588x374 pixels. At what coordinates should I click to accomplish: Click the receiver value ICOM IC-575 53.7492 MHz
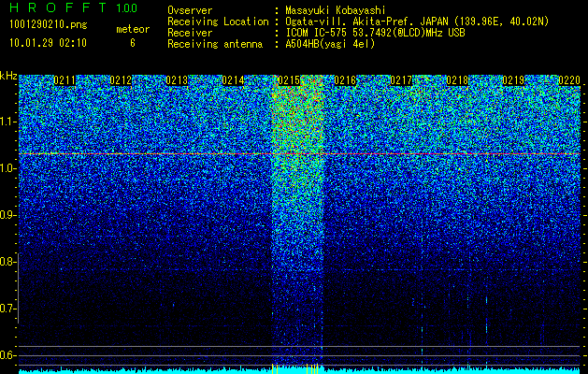(375, 33)
